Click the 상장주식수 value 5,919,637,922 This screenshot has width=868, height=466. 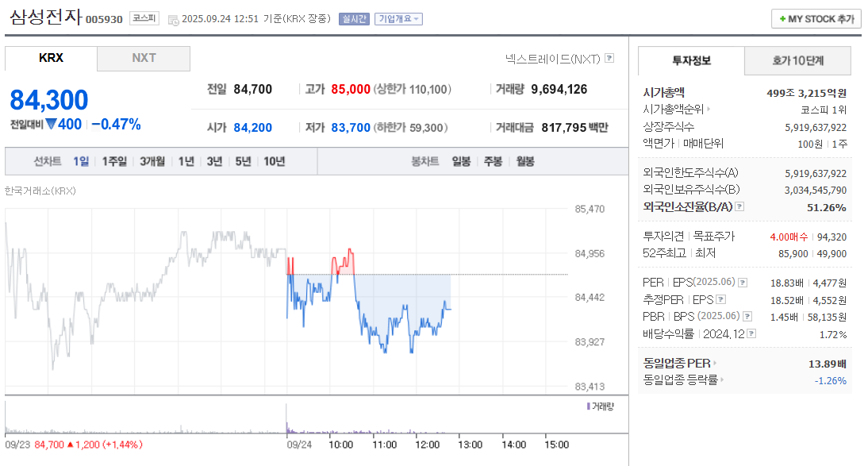coord(816,128)
